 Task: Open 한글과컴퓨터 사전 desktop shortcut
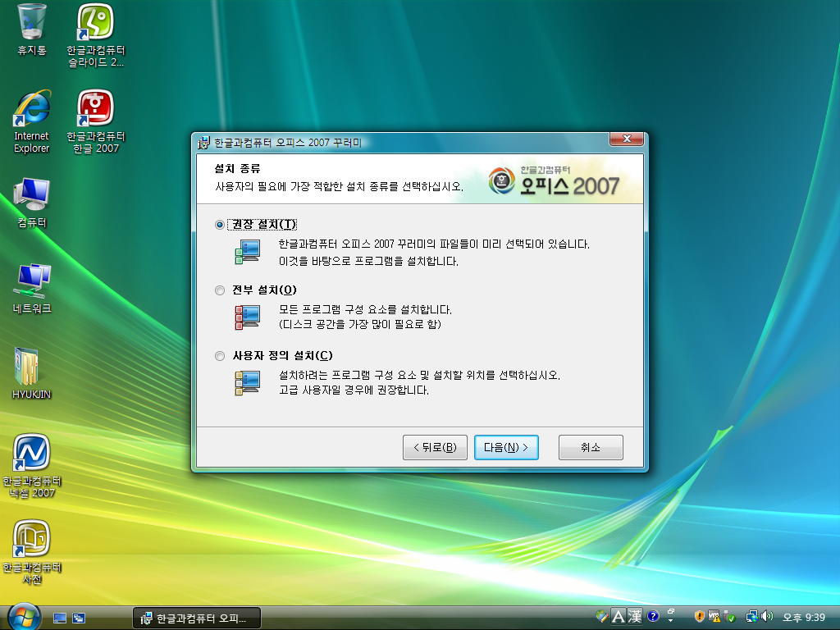tap(32, 552)
